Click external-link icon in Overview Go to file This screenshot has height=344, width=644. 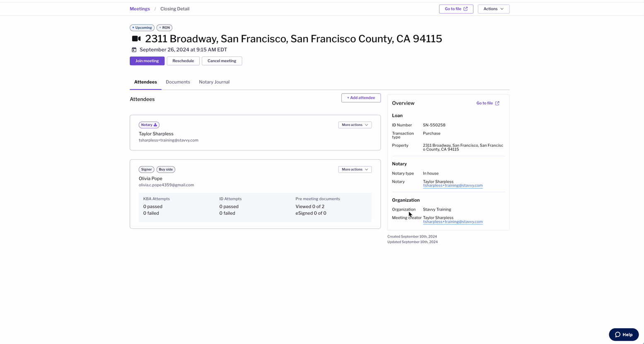497,103
